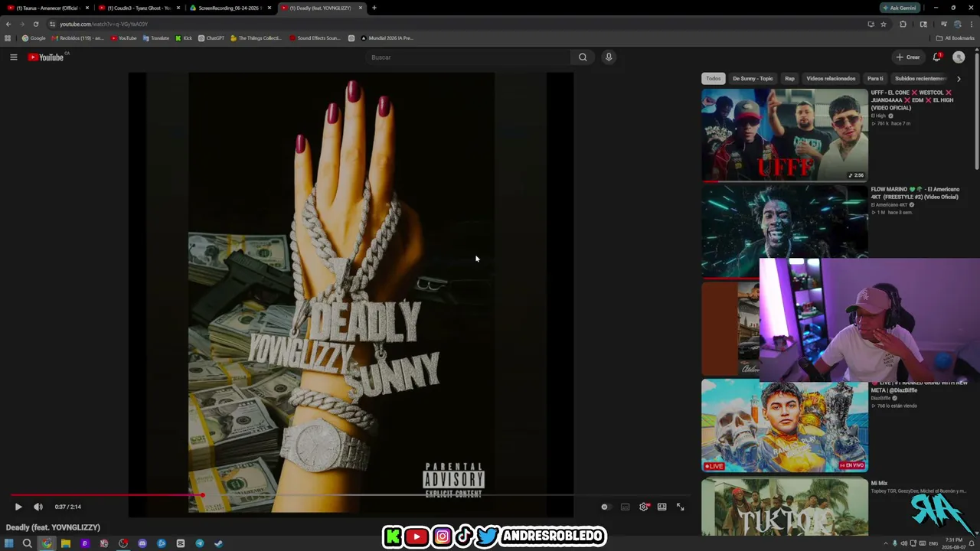Open the Recibidos Gmail bookmark
The width and height of the screenshot is (980, 551).
[x=77, y=38]
